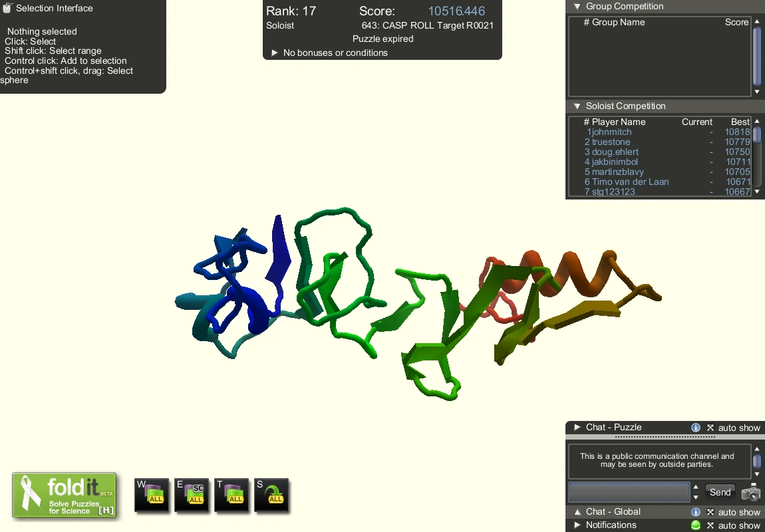The image size is (765, 532).
Task: Click the info icon on Chat - Puzzle header
Action: pyautogui.click(x=696, y=428)
